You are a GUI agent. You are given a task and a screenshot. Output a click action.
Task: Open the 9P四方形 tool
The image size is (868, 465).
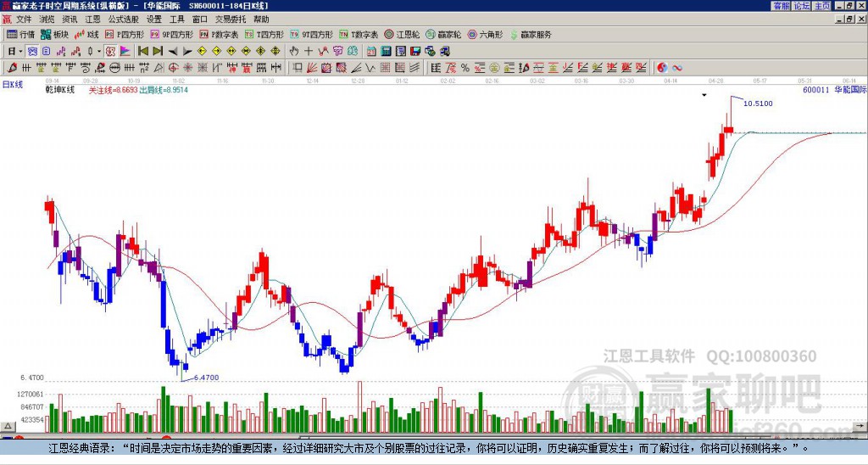tap(171, 34)
